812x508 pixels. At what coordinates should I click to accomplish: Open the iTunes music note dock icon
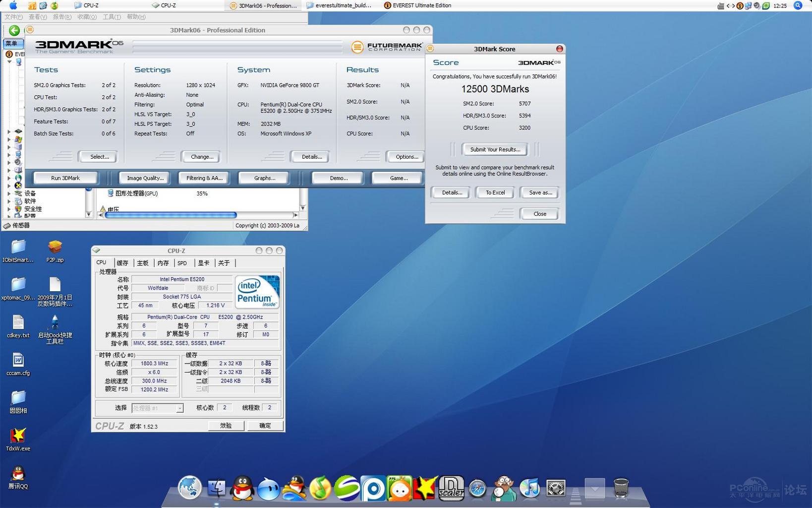529,488
